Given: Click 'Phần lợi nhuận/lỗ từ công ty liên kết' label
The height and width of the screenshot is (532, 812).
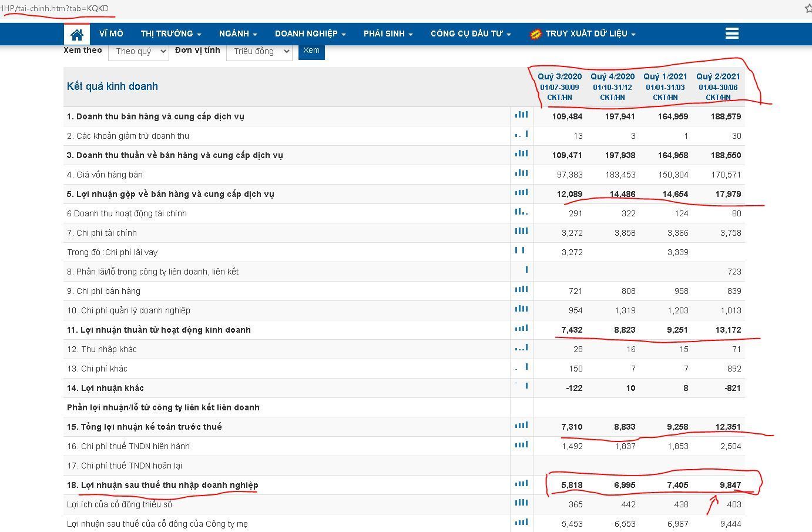Looking at the screenshot, I should [163, 407].
